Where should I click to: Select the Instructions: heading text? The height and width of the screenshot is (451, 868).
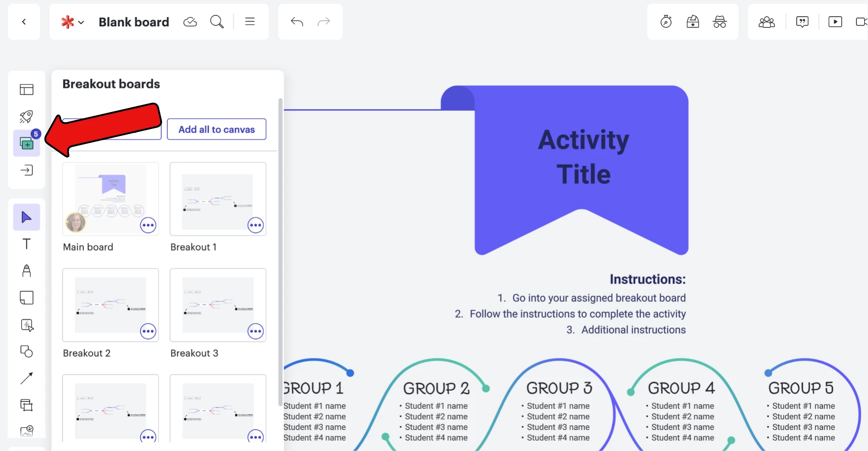[x=648, y=279]
